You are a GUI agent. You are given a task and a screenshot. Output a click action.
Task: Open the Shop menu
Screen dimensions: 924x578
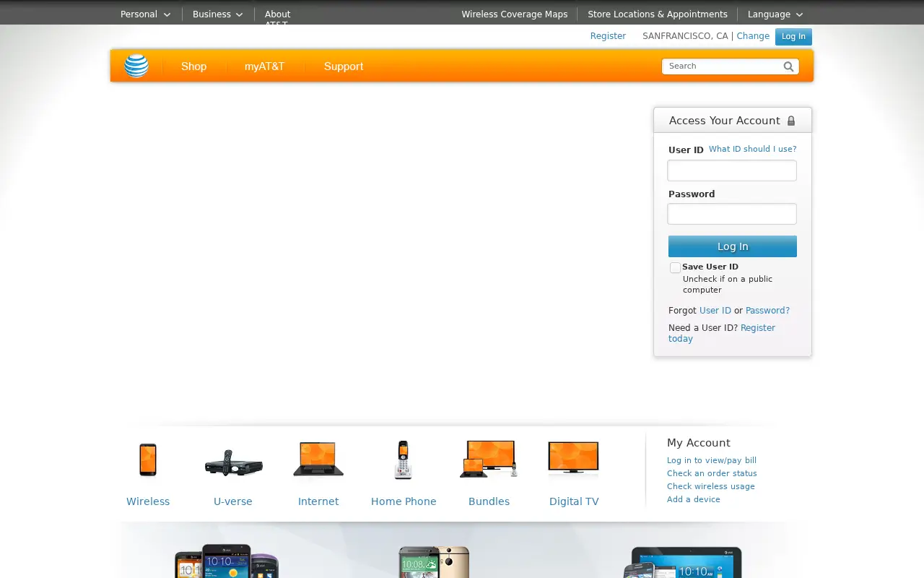[193, 66]
